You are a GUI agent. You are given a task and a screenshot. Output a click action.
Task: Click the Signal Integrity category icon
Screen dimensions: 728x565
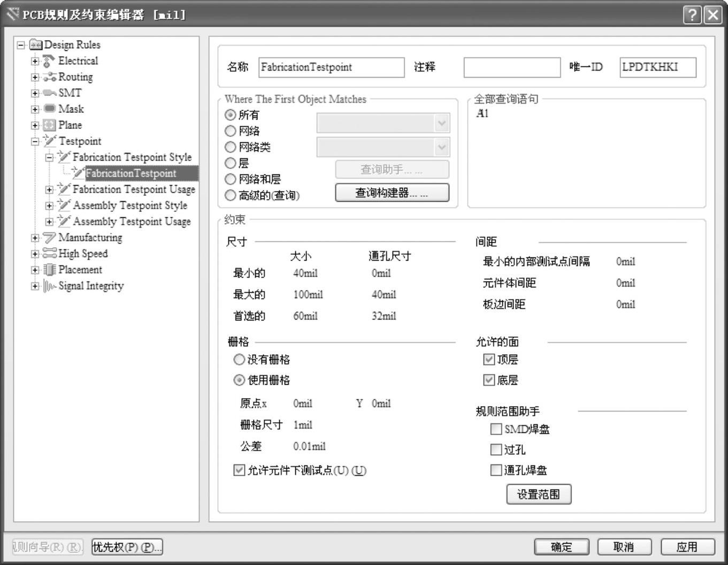click(x=49, y=286)
